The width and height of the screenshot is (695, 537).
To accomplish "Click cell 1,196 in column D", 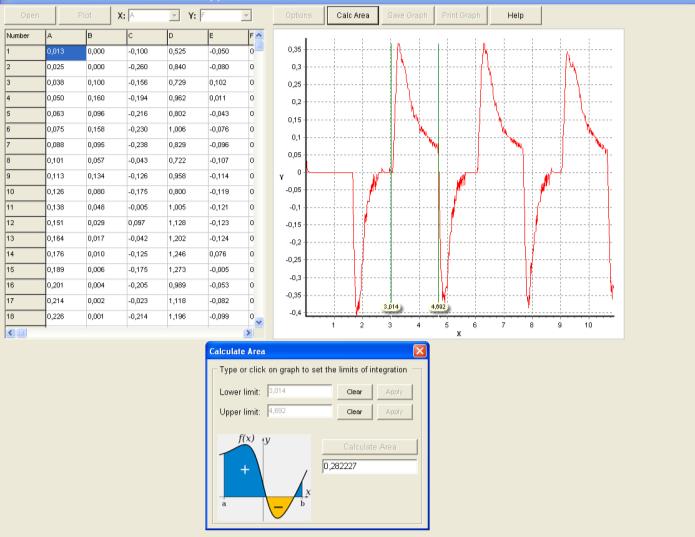I will (x=188, y=317).
